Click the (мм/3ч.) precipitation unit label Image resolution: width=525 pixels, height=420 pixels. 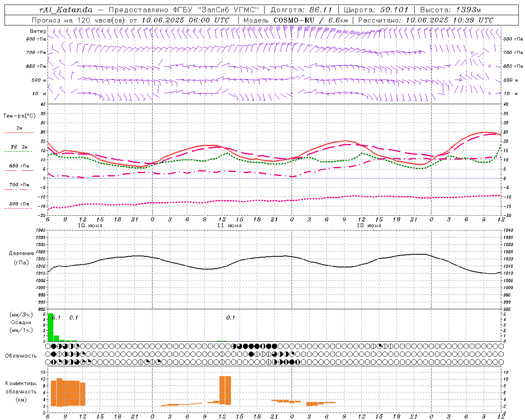(21, 315)
